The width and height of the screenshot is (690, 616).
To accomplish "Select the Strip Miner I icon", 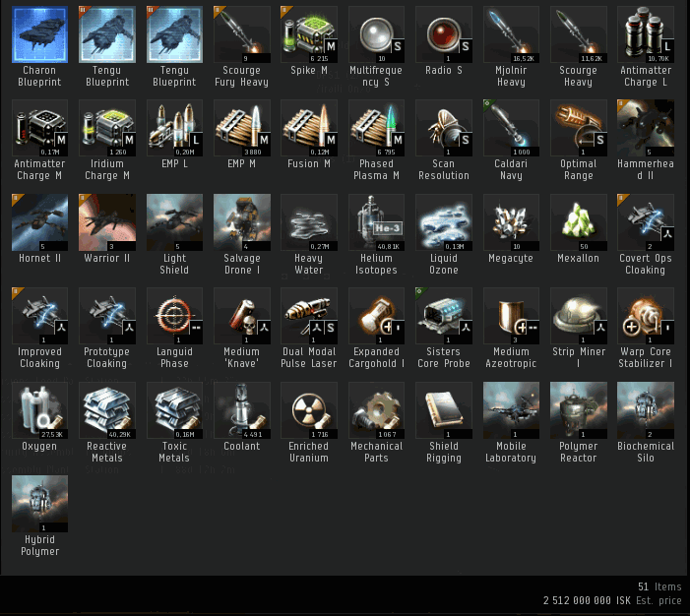I will tap(578, 316).
